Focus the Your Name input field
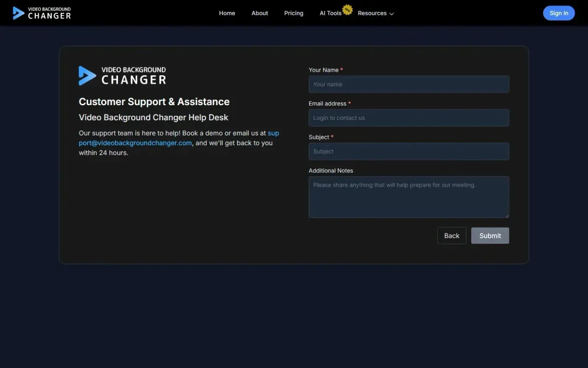Viewport: 588px width, 368px height. [x=409, y=84]
